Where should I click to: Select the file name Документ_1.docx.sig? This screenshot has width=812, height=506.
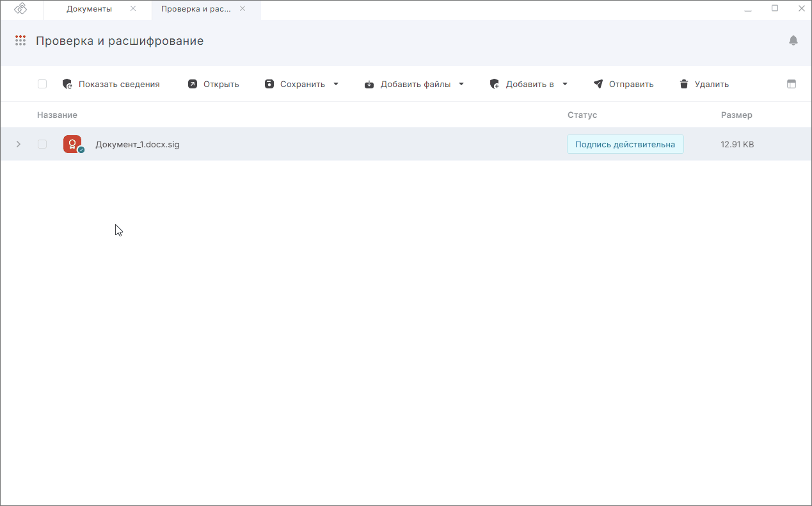(138, 144)
